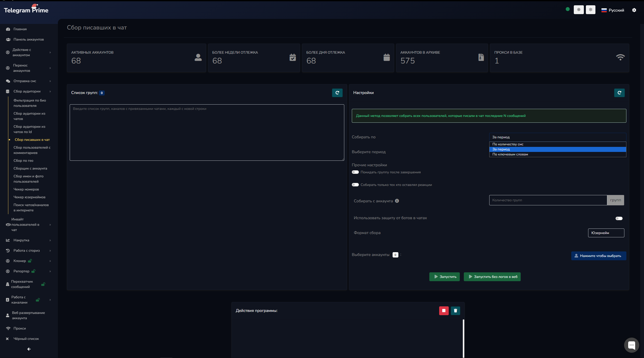The image size is (644, 358).
Task: Select По ключевым словам option in dropdown
Action: (510, 154)
